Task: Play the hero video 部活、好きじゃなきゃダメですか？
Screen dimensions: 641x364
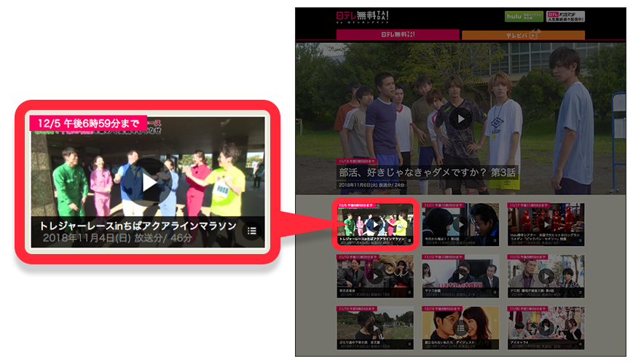Action: click(x=460, y=119)
